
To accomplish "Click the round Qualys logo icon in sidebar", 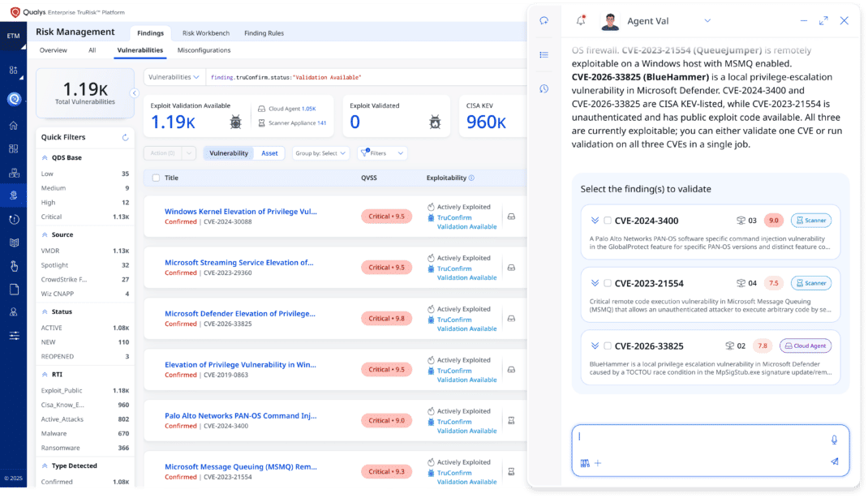I will 14,99.
